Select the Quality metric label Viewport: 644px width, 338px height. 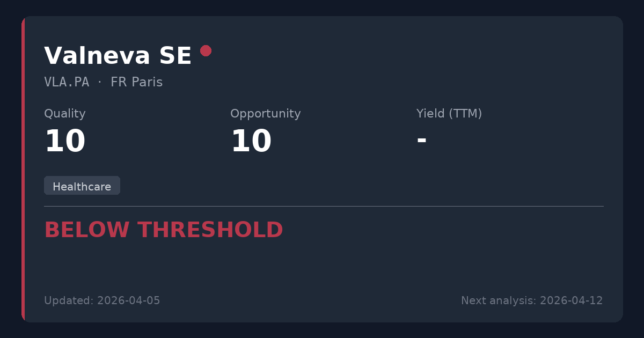65,114
